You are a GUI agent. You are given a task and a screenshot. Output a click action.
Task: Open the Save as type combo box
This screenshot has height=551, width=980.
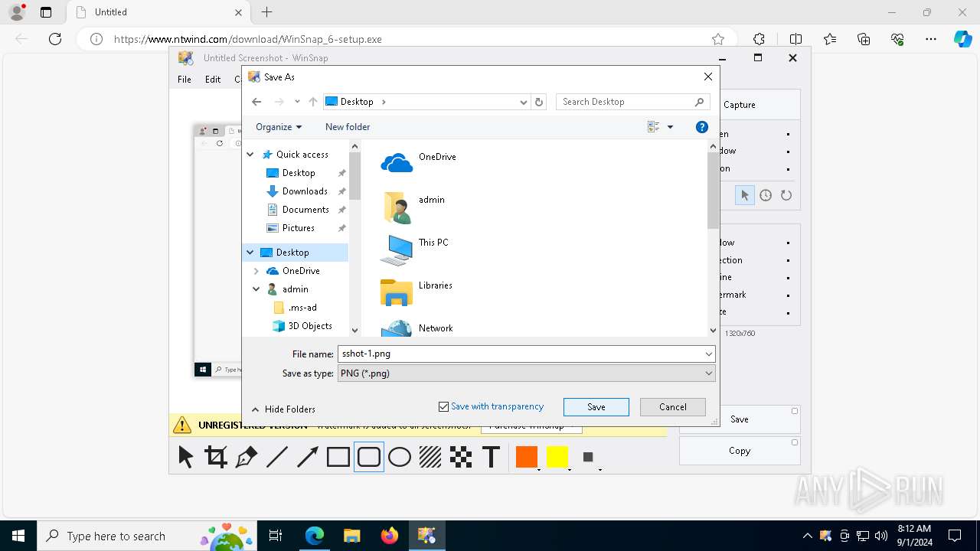point(527,373)
